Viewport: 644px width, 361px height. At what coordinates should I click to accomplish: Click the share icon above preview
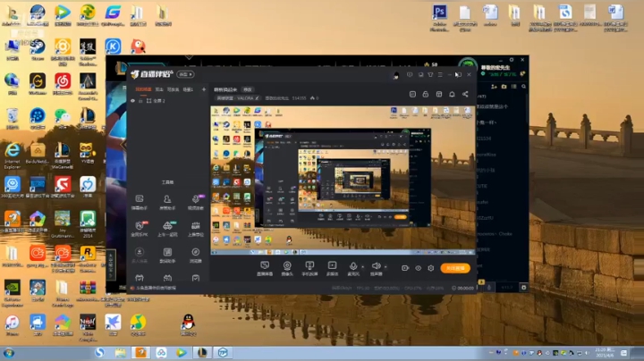[x=465, y=95]
